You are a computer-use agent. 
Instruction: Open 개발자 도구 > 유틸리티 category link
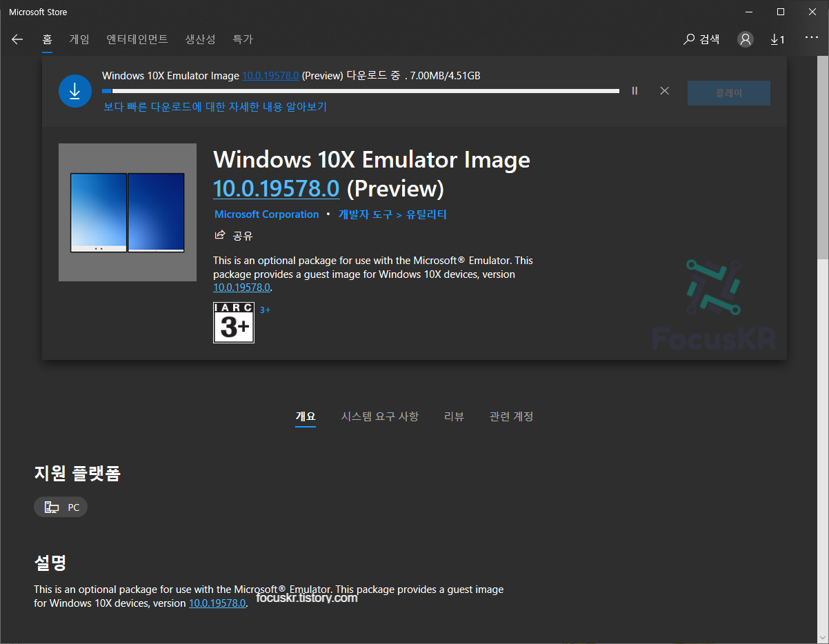pos(392,214)
